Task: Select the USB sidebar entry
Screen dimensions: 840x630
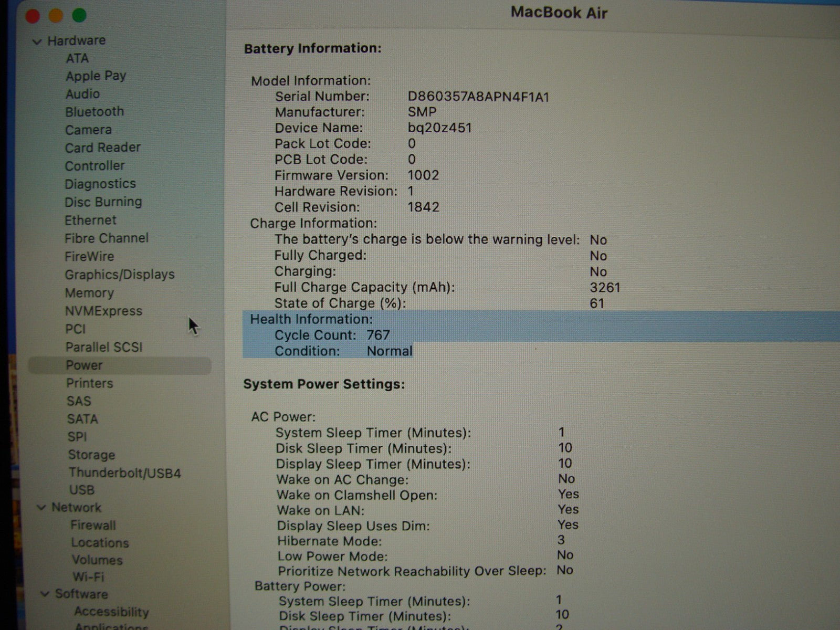Action: pyautogui.click(x=82, y=490)
